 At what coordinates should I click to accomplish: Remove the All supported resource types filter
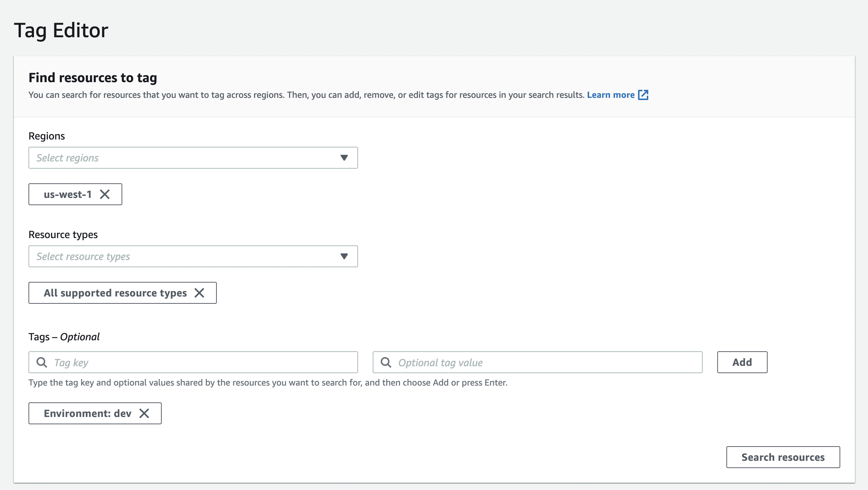200,292
